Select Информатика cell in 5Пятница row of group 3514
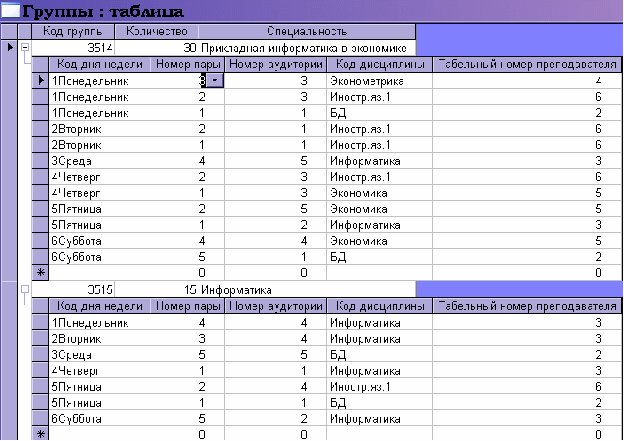Viewport: 624px width, 441px height. [x=380, y=225]
